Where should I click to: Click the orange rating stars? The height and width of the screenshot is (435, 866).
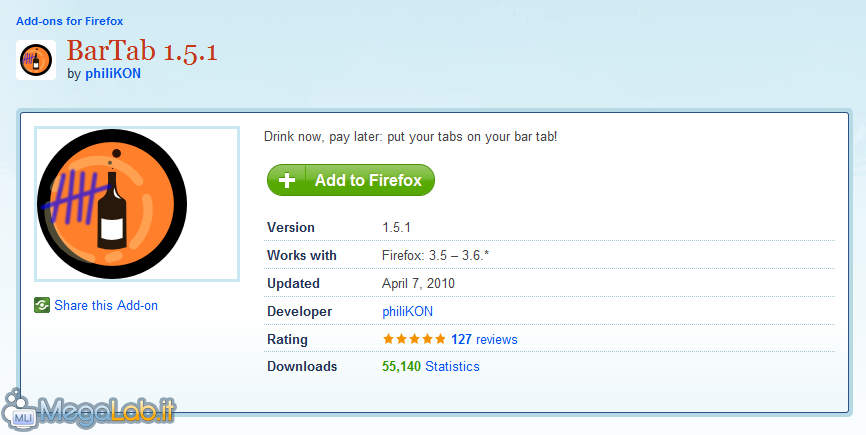coord(414,339)
